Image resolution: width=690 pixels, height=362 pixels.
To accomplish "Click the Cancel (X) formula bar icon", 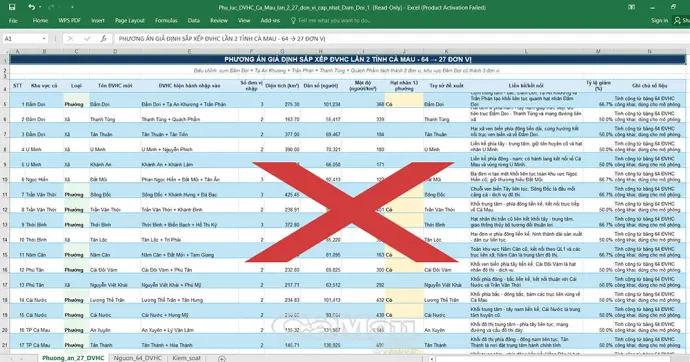I will (x=70, y=39).
